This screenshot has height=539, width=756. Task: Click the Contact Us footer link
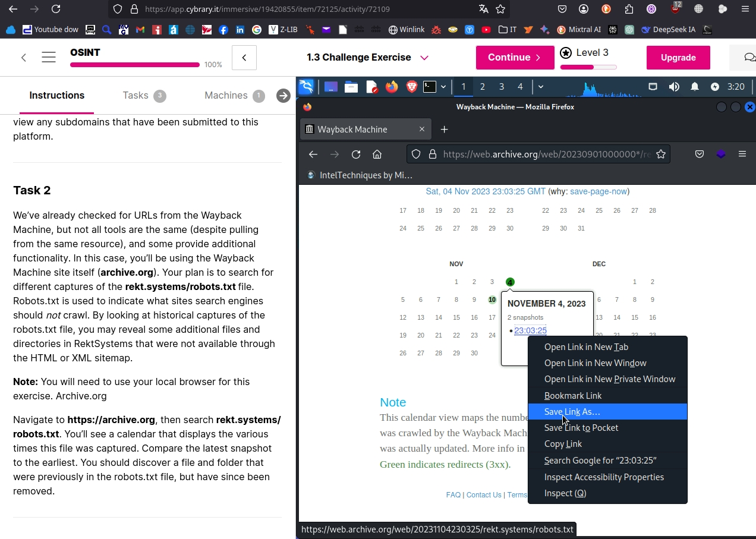pos(484,495)
